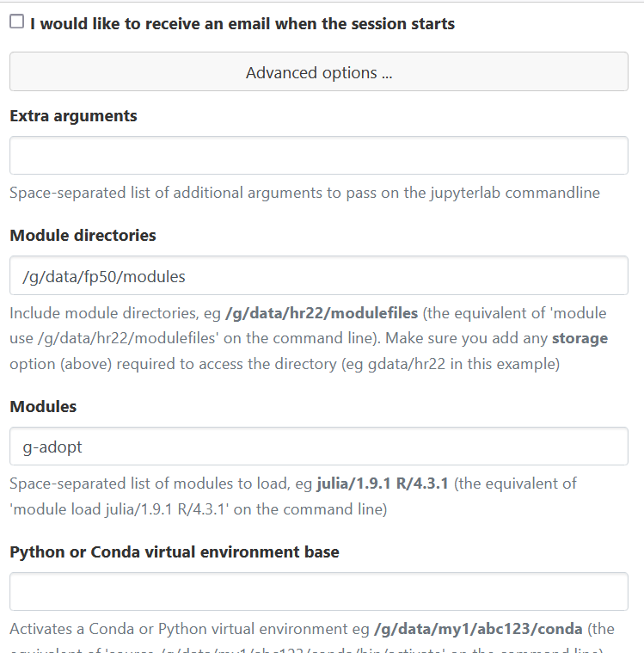This screenshot has width=644, height=653.
Task: Click the 'Extra arguments' heading label
Action: (x=73, y=116)
